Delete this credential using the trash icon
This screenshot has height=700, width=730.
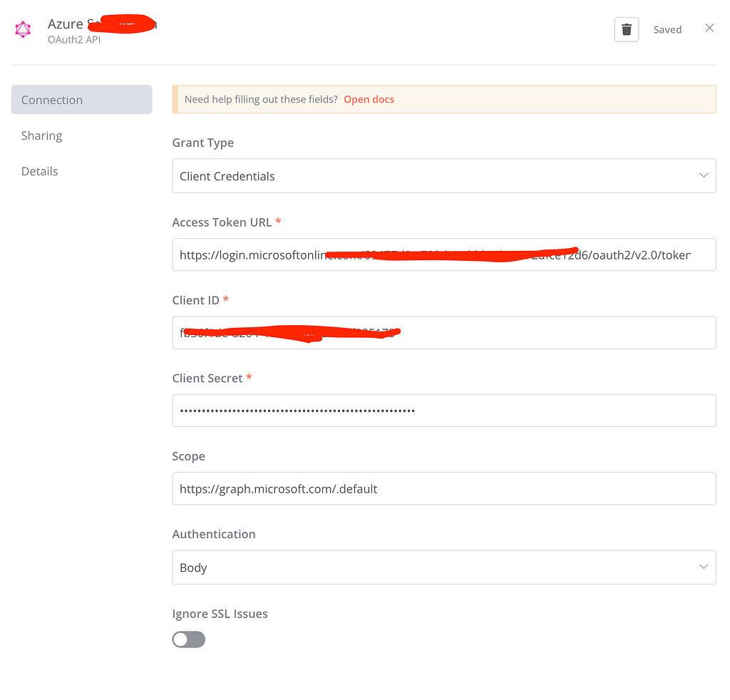(626, 30)
